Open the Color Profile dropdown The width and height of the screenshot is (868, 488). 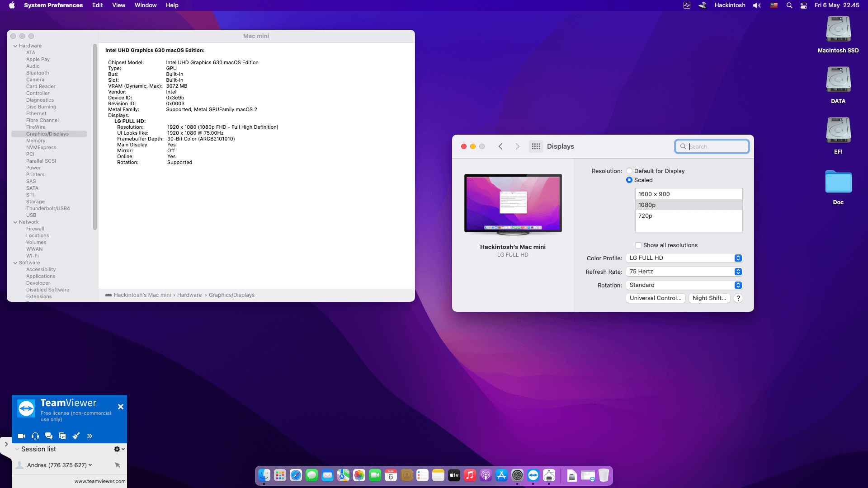coord(684,258)
